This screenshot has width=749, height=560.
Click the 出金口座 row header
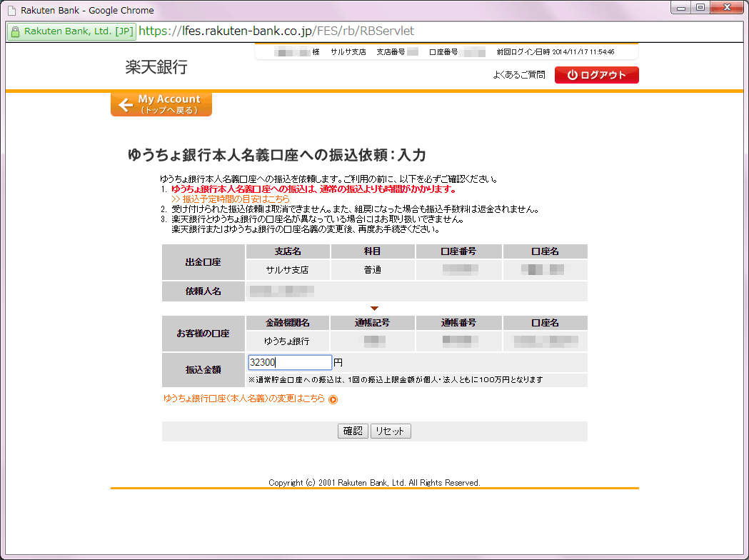(x=203, y=262)
